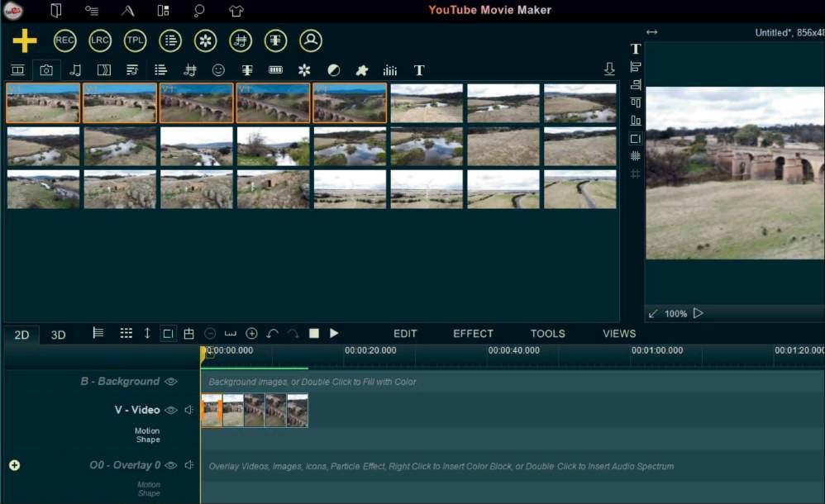Click the timeline ruler at 00:00:20.000
Screen dimensions: 825x504
[x=370, y=350]
